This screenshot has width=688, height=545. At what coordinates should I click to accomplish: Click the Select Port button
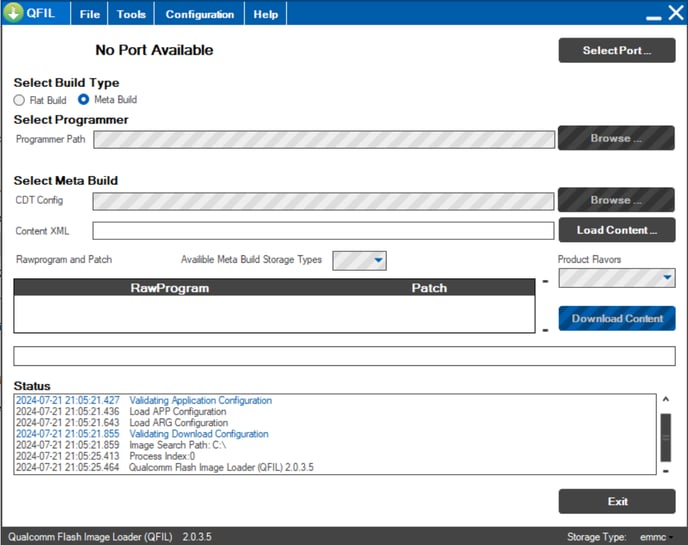[x=616, y=50]
